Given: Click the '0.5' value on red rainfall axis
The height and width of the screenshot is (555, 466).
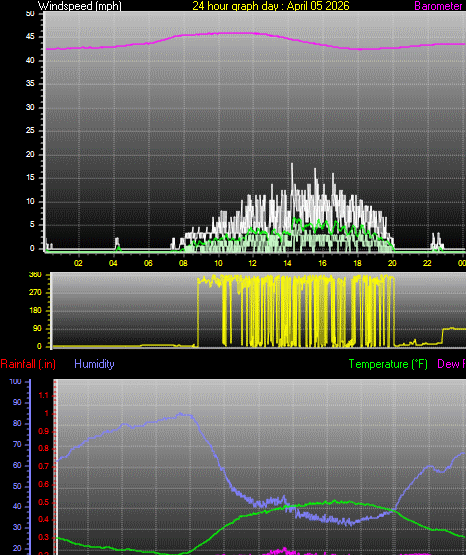Looking at the screenshot, I should click(x=44, y=503).
